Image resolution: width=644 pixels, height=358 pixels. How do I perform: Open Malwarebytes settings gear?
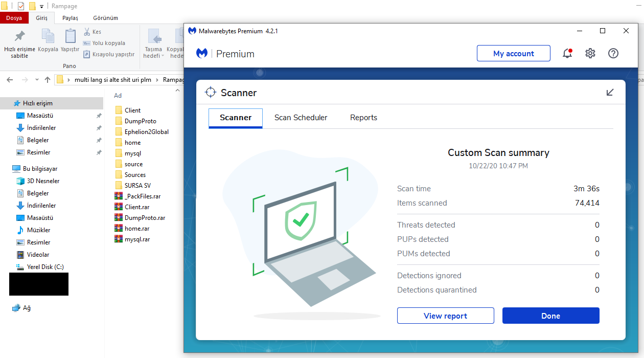pos(590,53)
